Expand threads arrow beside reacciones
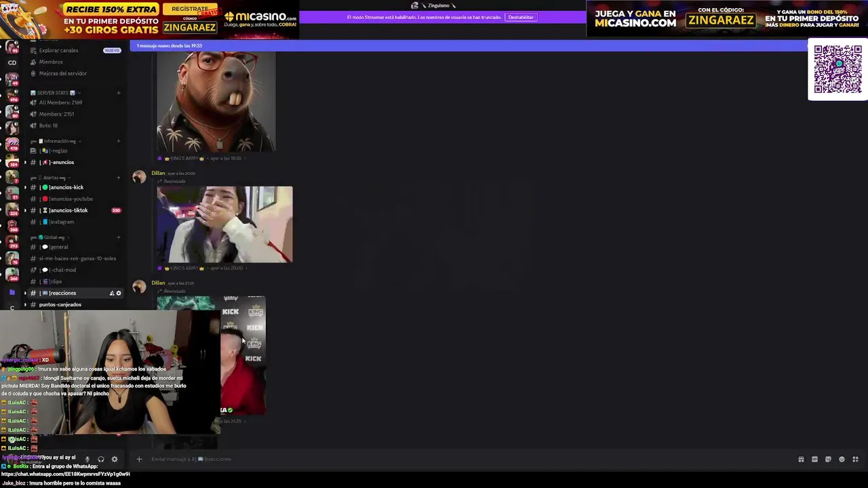 pos(26,293)
